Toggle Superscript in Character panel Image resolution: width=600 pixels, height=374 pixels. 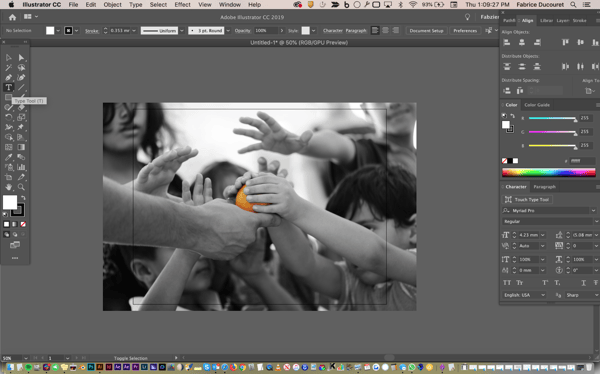tap(545, 283)
